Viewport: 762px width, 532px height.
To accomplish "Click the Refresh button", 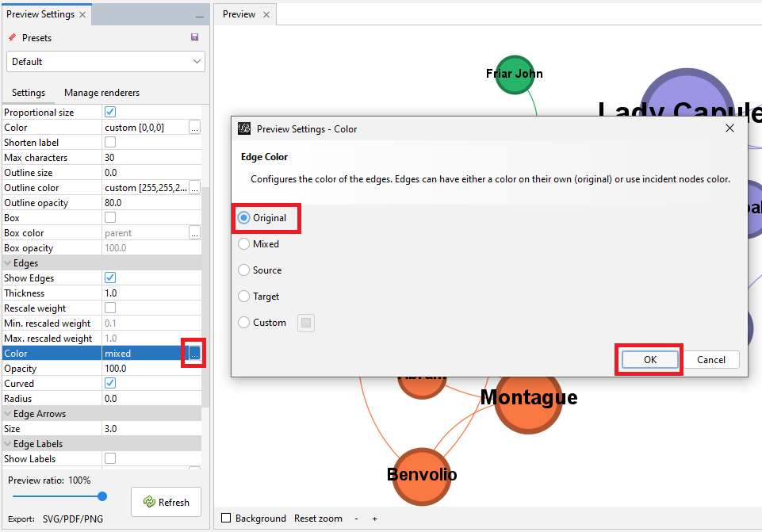I will click(166, 501).
